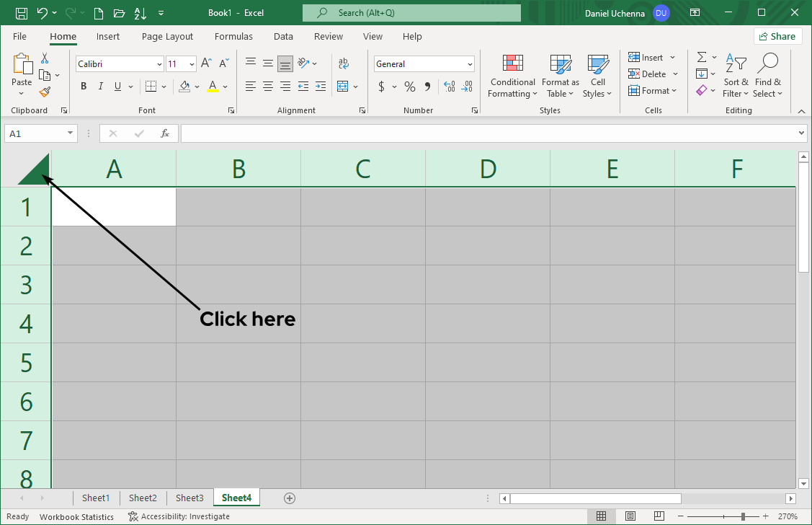Click the AutoSum sigma icon
Image resolution: width=812 pixels, height=525 pixels.
point(701,58)
